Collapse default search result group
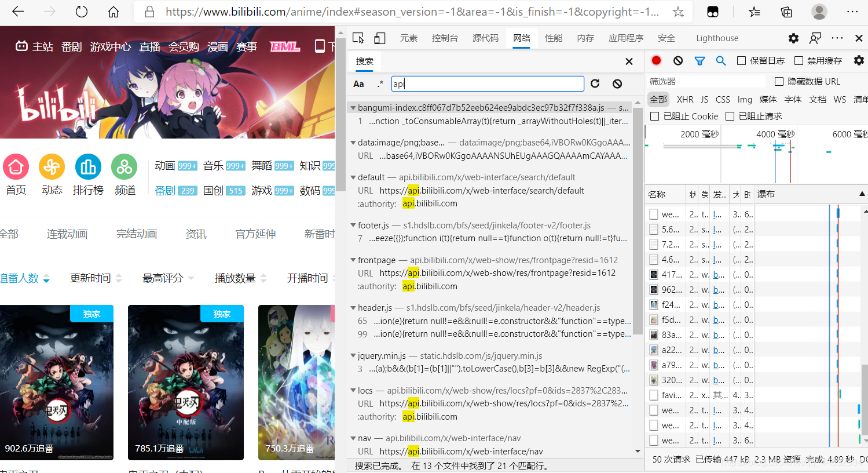Image resolution: width=868 pixels, height=473 pixels. [353, 177]
